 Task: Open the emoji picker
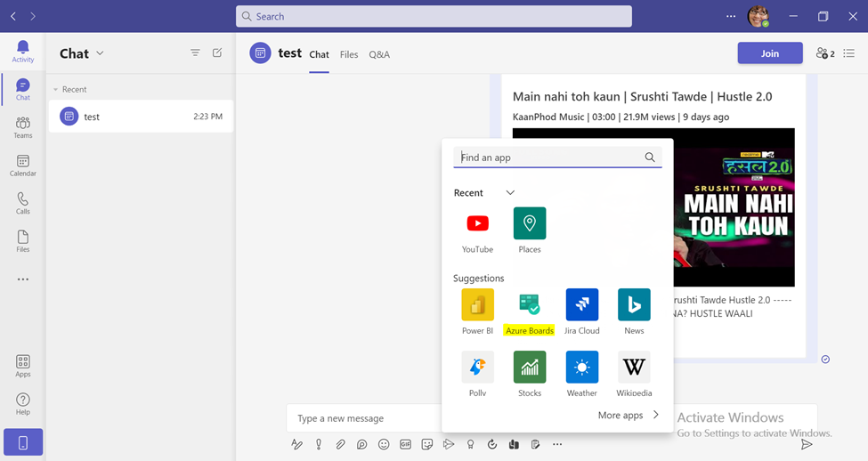coord(384,444)
